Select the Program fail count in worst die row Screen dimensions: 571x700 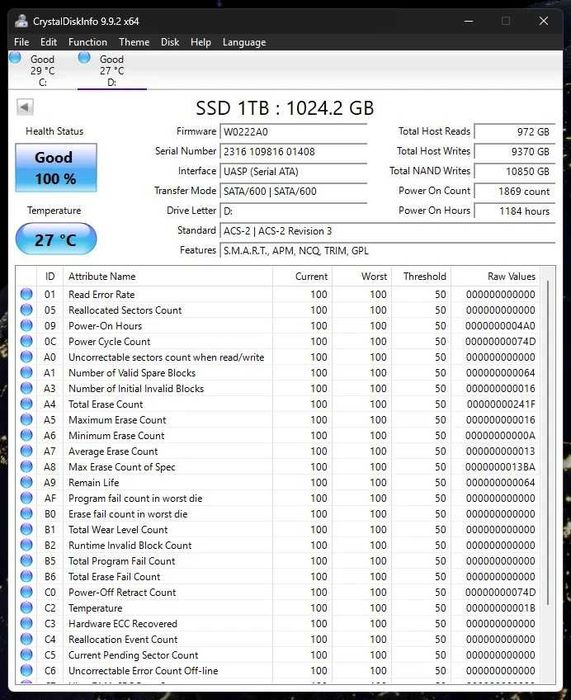click(280, 498)
